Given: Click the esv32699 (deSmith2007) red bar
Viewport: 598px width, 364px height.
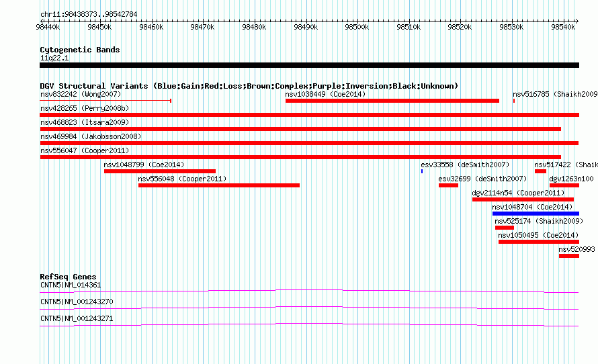Looking at the screenshot, I should (448, 185).
